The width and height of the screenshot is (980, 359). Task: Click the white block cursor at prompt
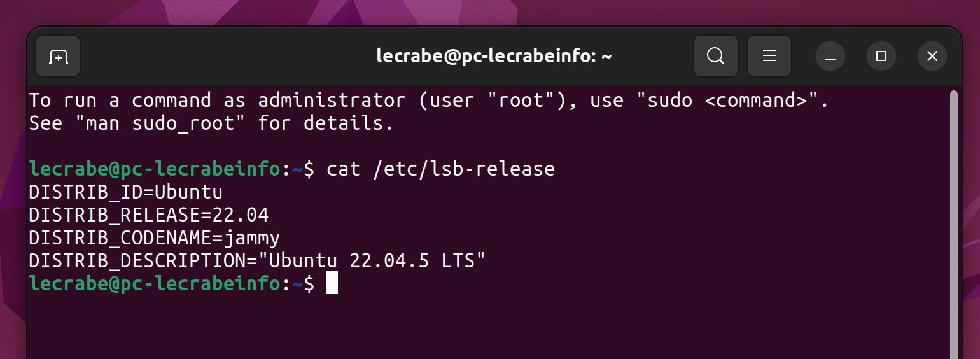(332, 283)
